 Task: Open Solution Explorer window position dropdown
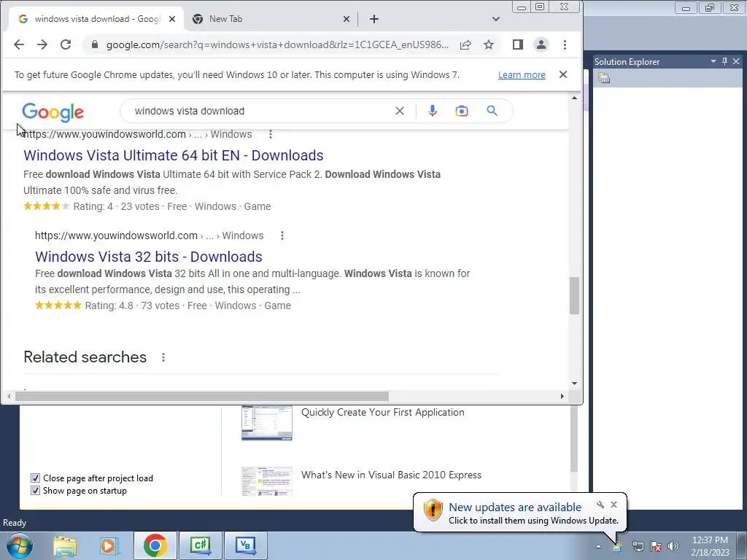713,61
